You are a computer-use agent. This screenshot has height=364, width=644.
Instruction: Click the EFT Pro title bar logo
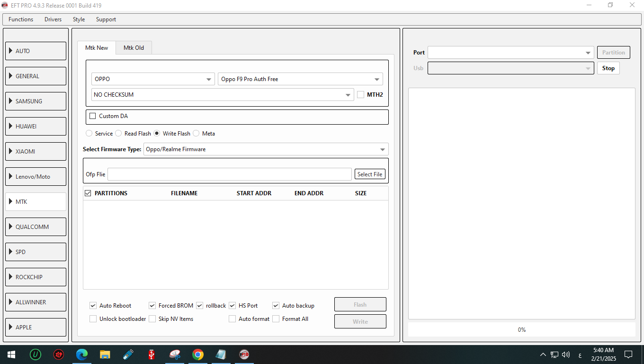(5, 5)
